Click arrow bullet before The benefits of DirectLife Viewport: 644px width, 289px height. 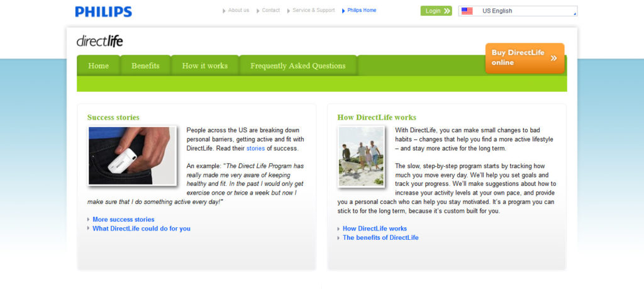pyautogui.click(x=339, y=237)
